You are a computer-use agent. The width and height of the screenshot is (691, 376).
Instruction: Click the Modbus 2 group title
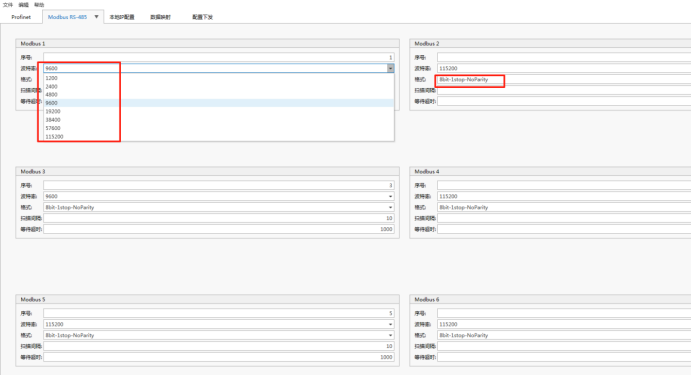pos(427,44)
